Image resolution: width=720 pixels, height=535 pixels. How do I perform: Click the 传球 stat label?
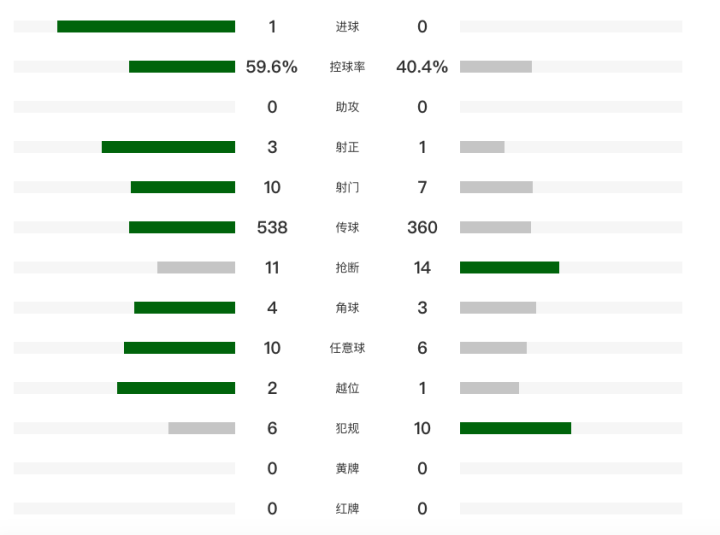click(x=347, y=227)
